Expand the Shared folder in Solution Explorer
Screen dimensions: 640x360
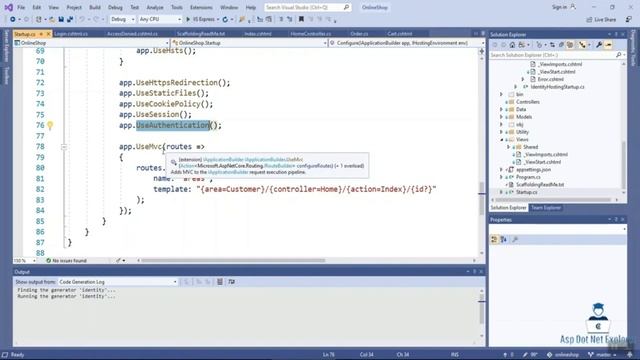coord(509,147)
